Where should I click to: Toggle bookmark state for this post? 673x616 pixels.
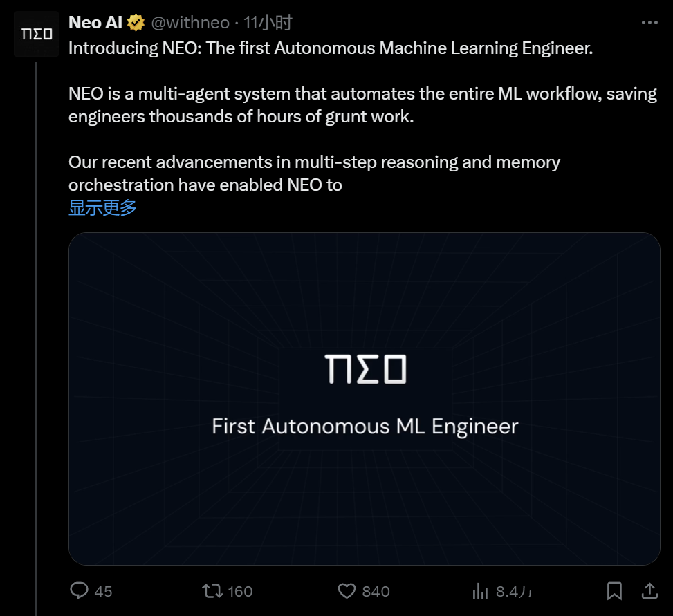[x=614, y=591]
